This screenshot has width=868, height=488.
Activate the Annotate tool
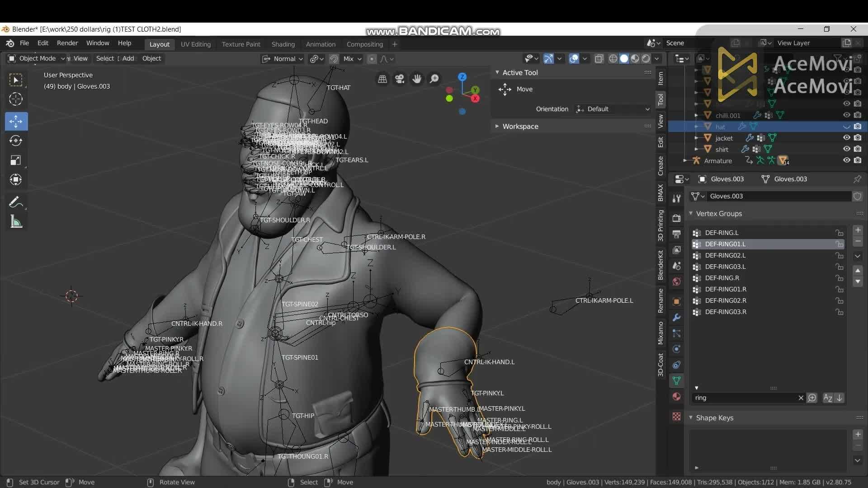(x=16, y=202)
